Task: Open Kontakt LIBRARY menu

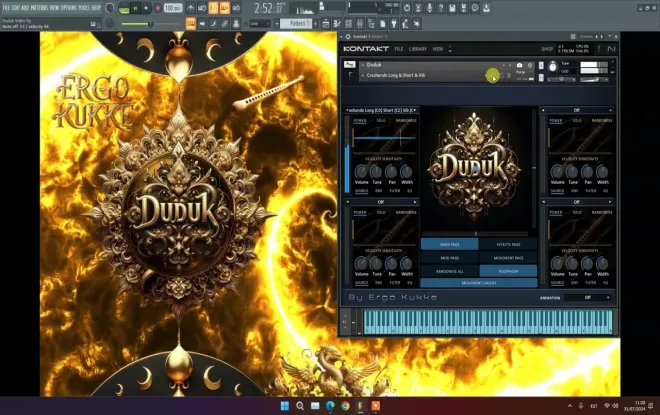Action: tap(418, 49)
